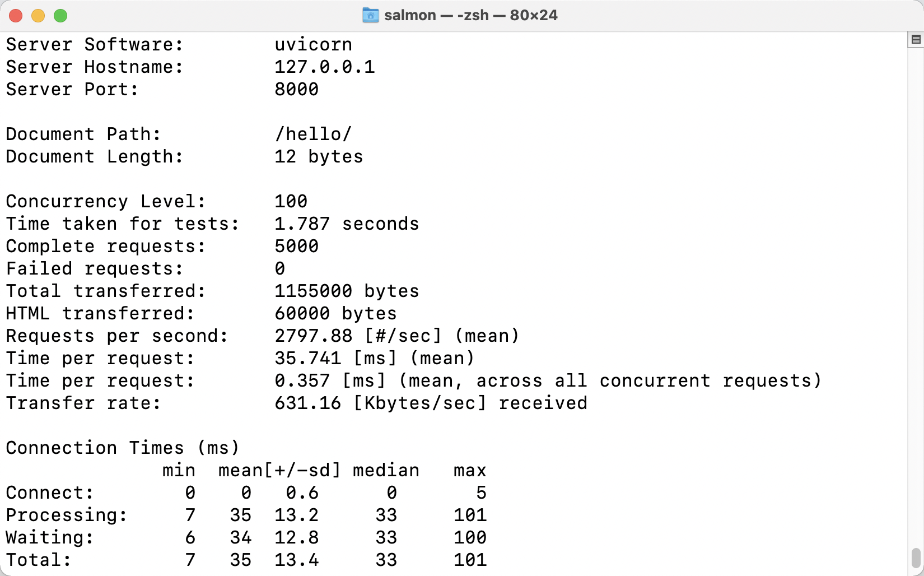This screenshot has height=576, width=924.
Task: Click the 'uvicorn' server software value
Action: click(x=313, y=44)
